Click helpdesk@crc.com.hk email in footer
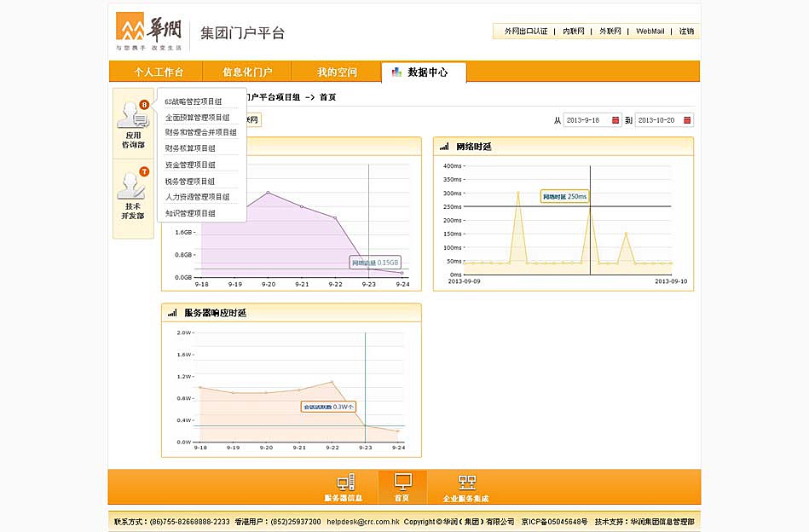 pos(362,522)
